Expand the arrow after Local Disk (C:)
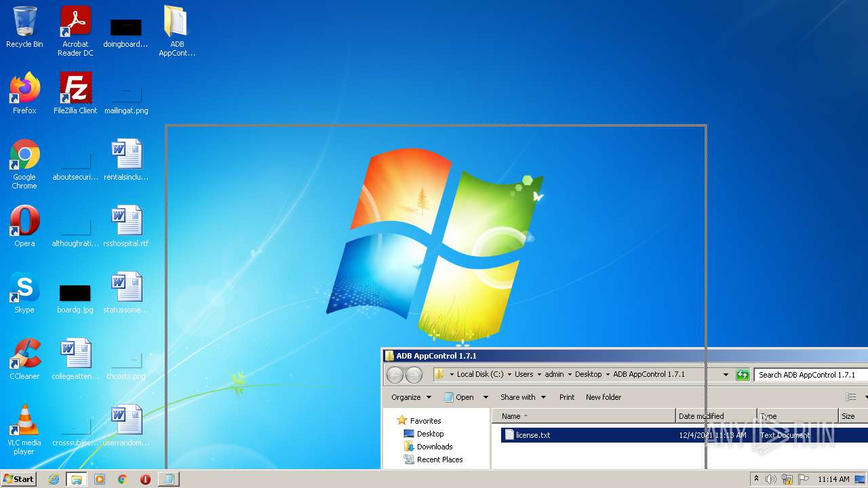 (x=509, y=375)
